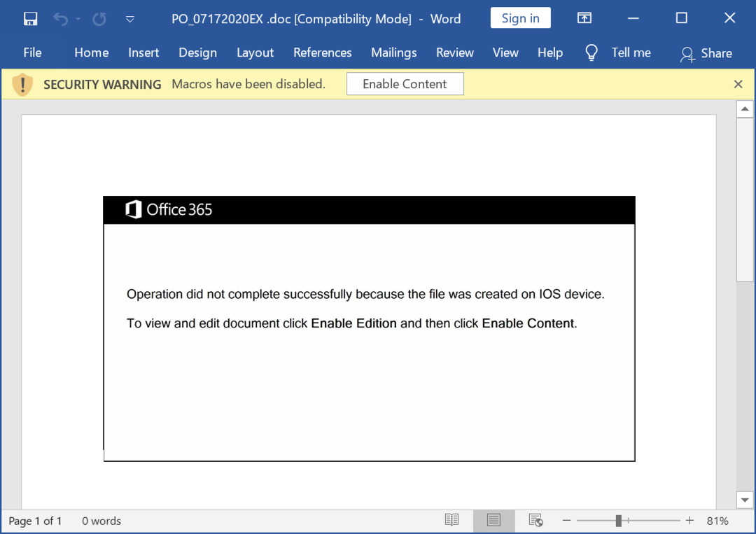Click the Tell me lightbulb icon

point(591,52)
